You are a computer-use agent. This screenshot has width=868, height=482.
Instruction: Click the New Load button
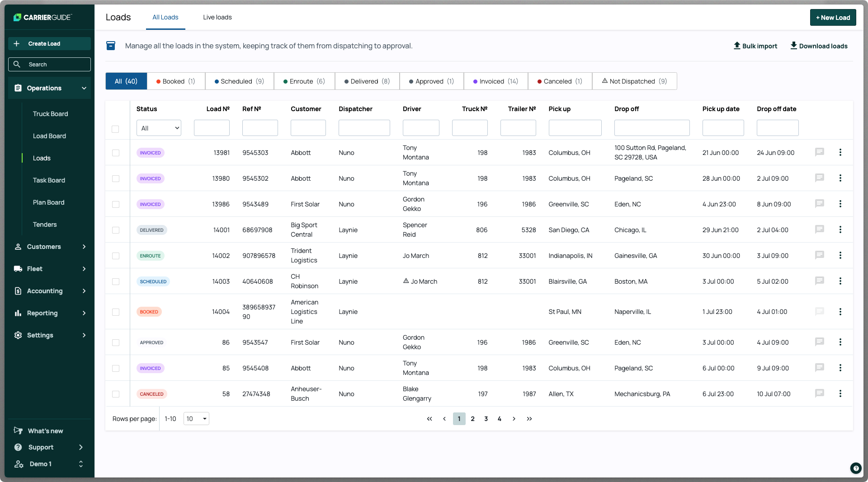pyautogui.click(x=833, y=18)
